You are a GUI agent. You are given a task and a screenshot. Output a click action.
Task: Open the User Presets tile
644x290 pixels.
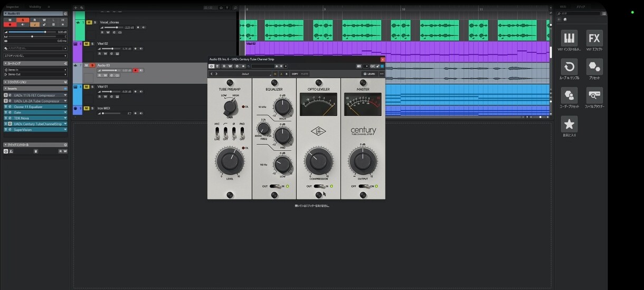(x=569, y=96)
